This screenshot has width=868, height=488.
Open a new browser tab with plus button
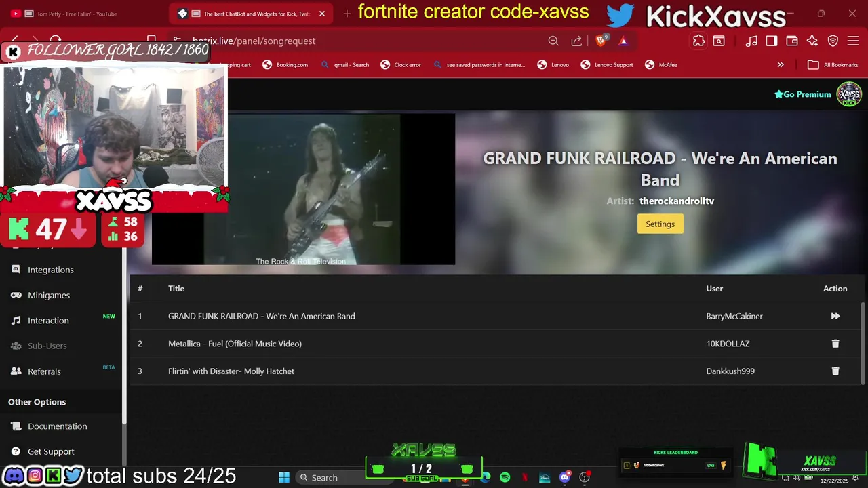pyautogui.click(x=347, y=14)
